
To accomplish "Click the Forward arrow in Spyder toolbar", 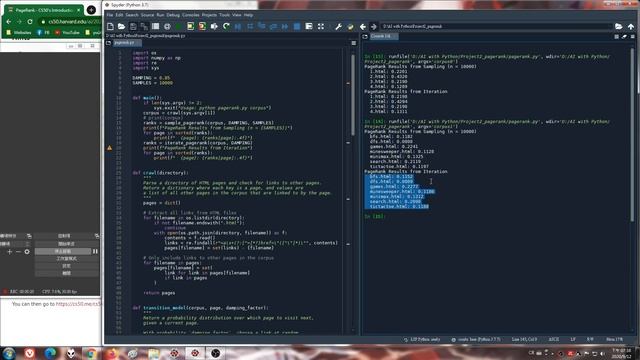I will tap(373, 27).
